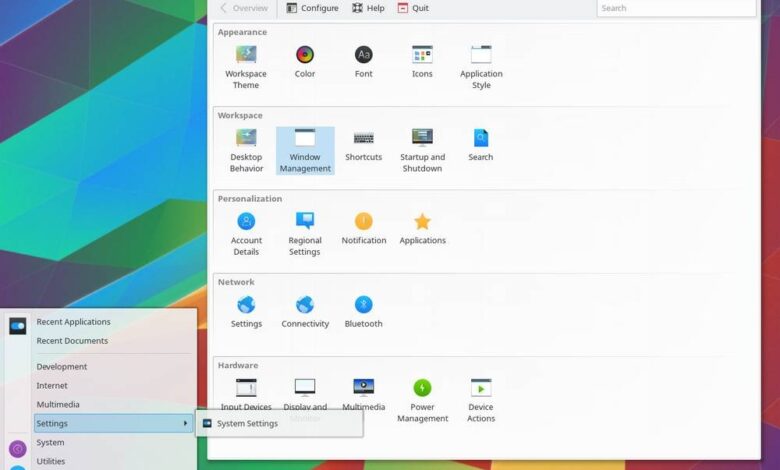Click the Overview back button
The width and height of the screenshot is (780, 470).
tap(244, 8)
